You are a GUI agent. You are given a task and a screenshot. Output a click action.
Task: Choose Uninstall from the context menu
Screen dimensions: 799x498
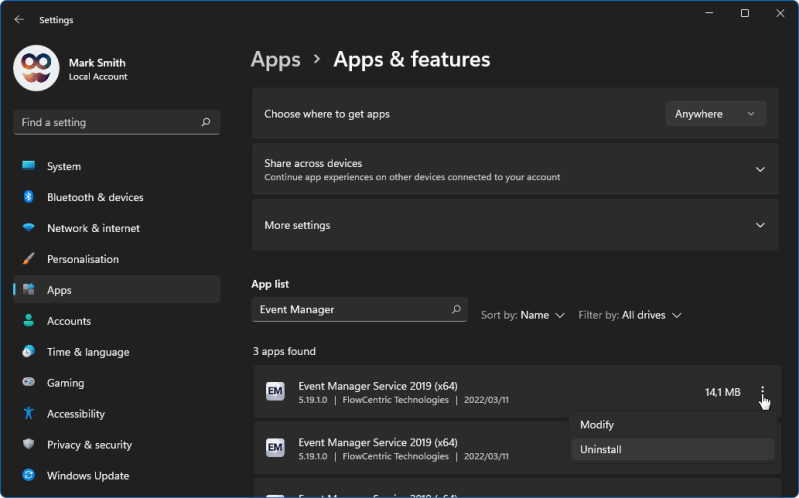673,450
